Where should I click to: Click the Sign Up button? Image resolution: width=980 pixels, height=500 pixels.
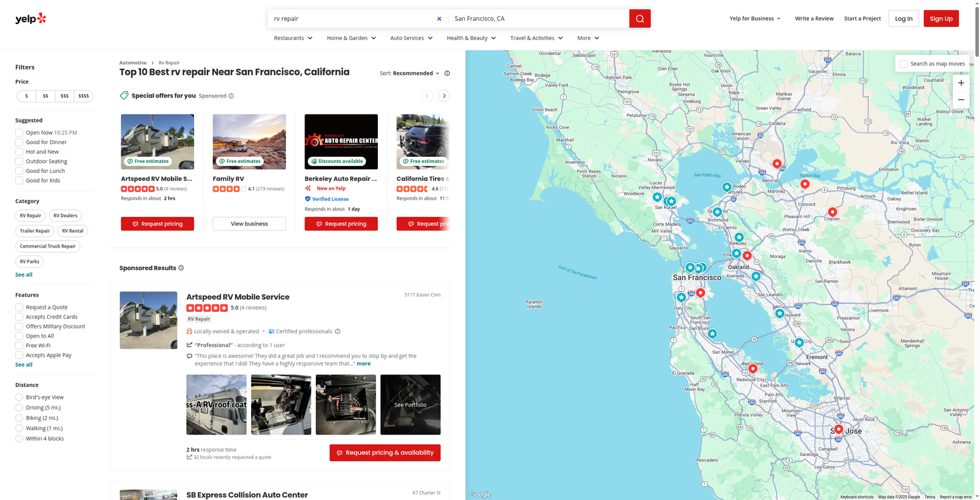tap(941, 18)
